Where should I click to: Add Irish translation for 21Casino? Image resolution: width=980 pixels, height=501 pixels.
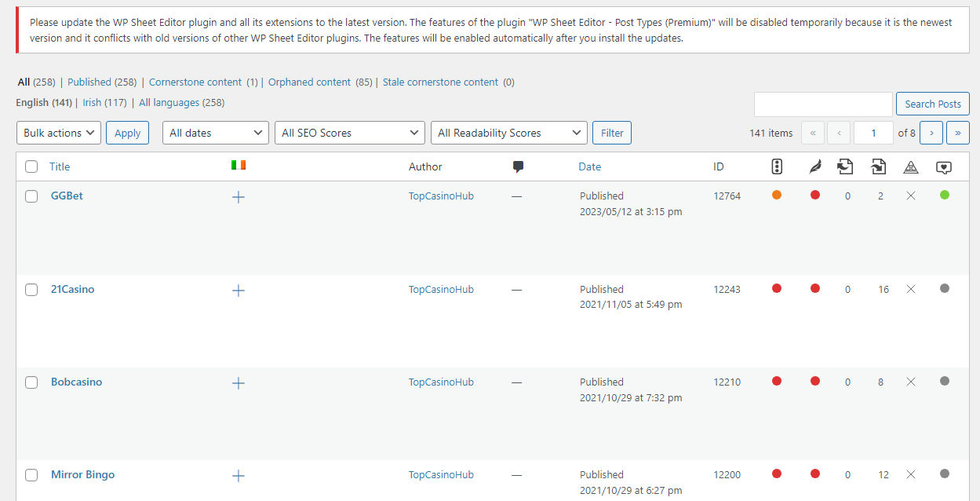[239, 291]
